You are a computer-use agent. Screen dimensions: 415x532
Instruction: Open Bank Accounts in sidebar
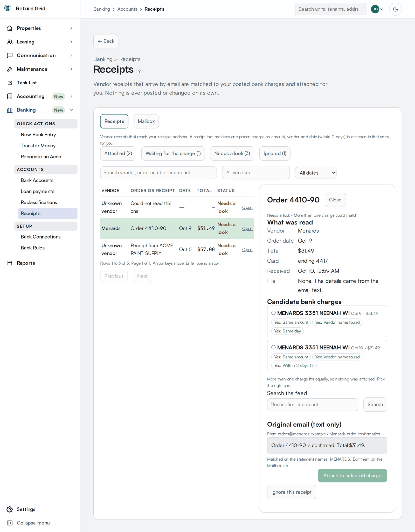point(37,180)
